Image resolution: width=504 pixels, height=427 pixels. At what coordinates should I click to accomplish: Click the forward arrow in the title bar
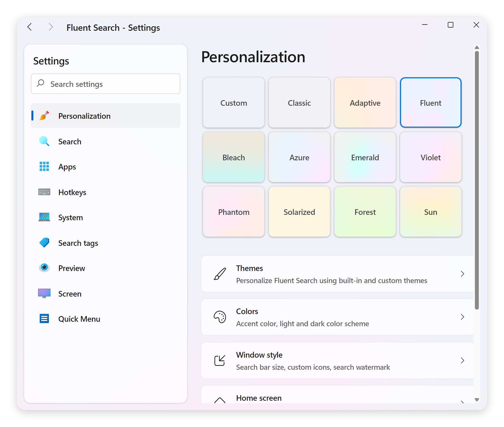click(51, 27)
